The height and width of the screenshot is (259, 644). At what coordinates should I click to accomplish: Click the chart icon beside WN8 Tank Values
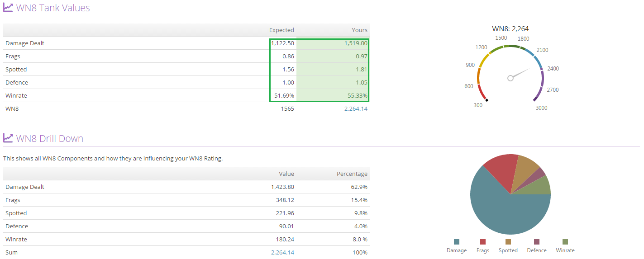8,8
